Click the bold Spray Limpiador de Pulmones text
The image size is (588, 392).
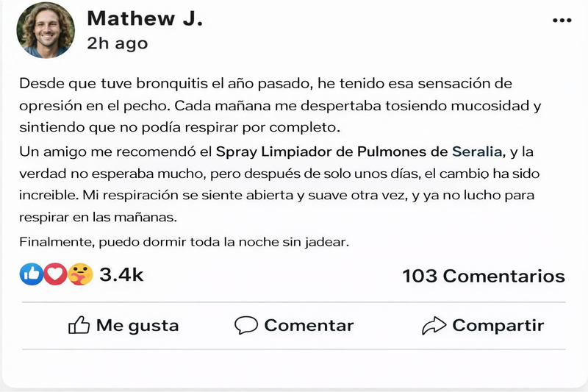331,152
